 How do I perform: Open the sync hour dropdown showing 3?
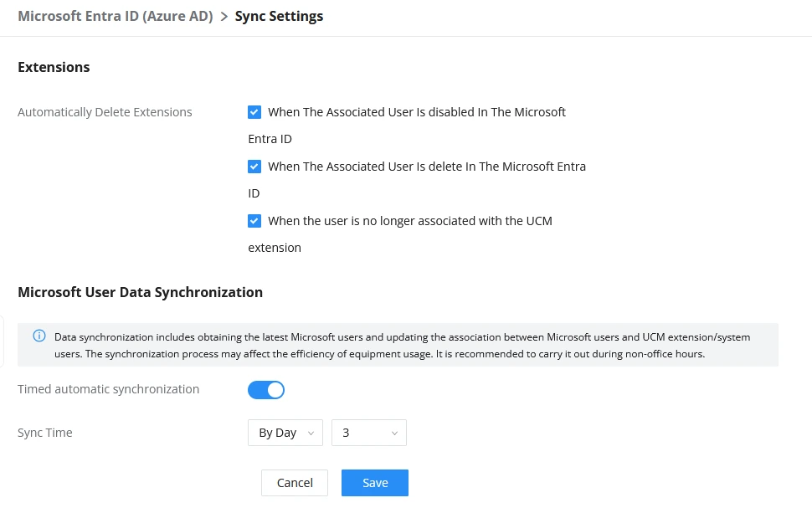tap(369, 433)
